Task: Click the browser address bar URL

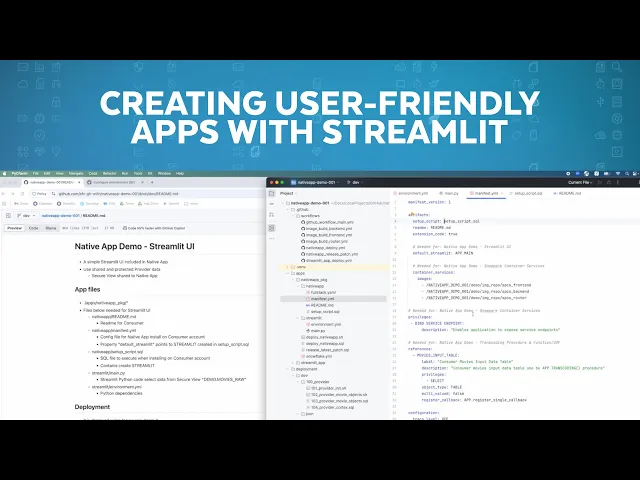Action: pos(118,194)
